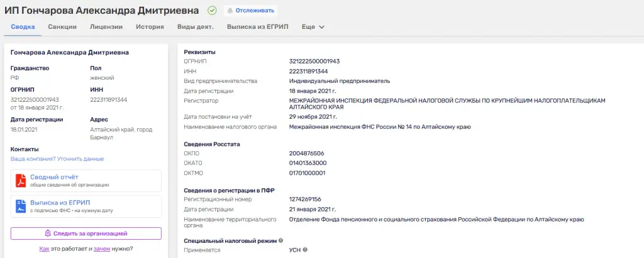Click help icon beside Специальный налоговый режим
This screenshot has height=258, width=644.
(280, 241)
